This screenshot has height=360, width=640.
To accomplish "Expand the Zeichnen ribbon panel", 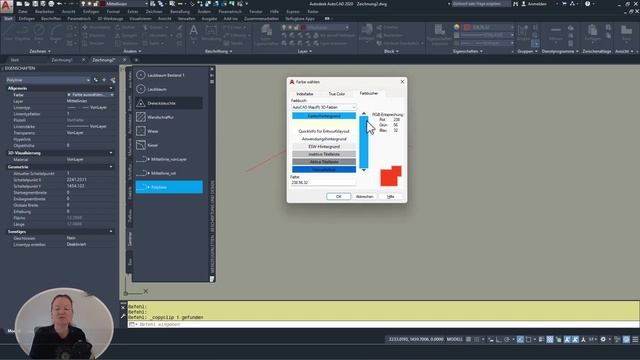I will click(x=40, y=51).
